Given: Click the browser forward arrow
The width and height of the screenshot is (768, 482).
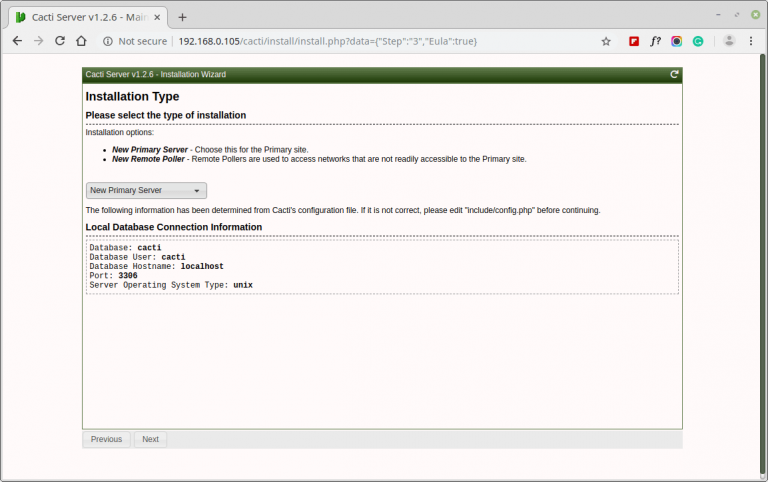Looking at the screenshot, I should point(39,41).
